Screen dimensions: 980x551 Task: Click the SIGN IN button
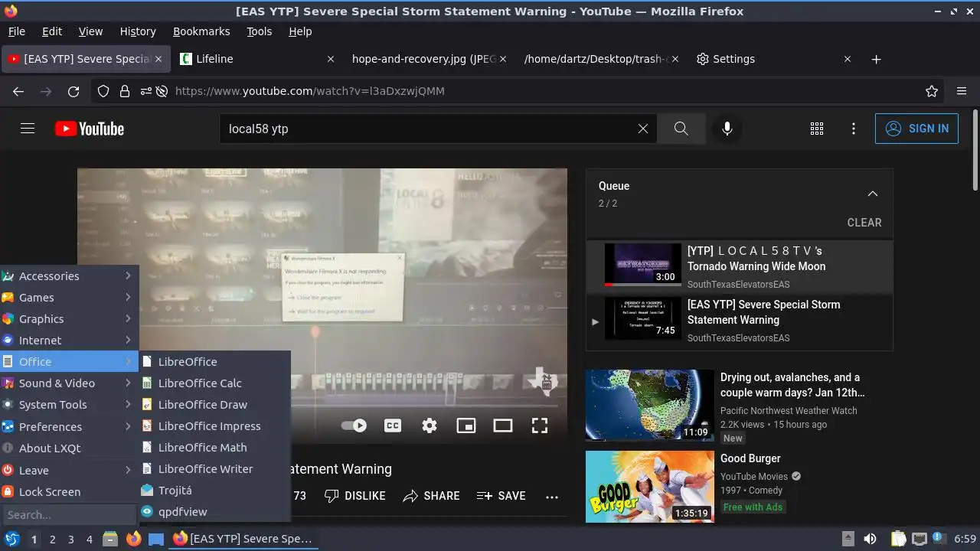[x=916, y=129]
